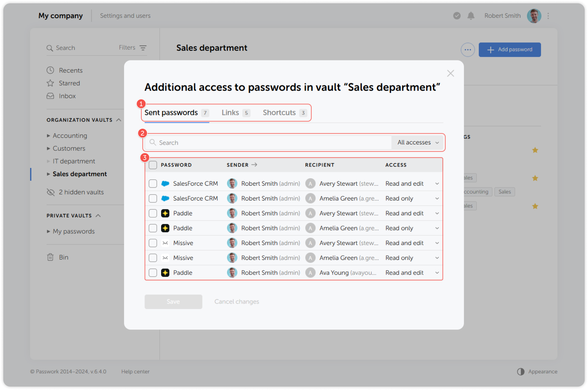Open the Bin using the trash icon
588x390 pixels.
click(50, 257)
